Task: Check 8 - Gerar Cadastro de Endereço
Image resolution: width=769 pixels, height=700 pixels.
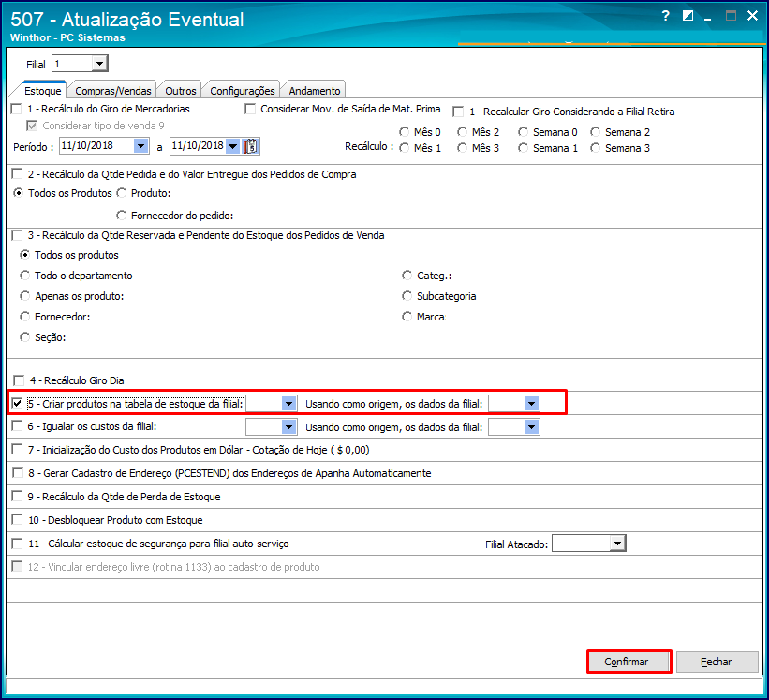Action: tap(18, 473)
